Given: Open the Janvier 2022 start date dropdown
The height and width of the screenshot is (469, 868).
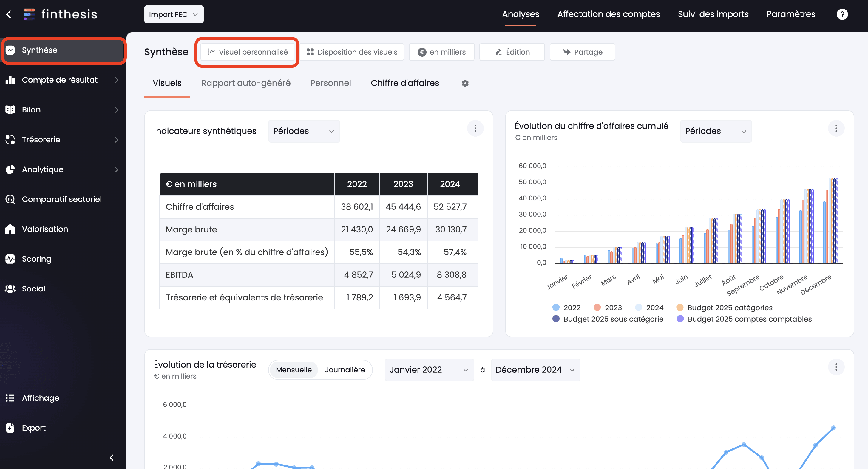Looking at the screenshot, I should pos(429,370).
